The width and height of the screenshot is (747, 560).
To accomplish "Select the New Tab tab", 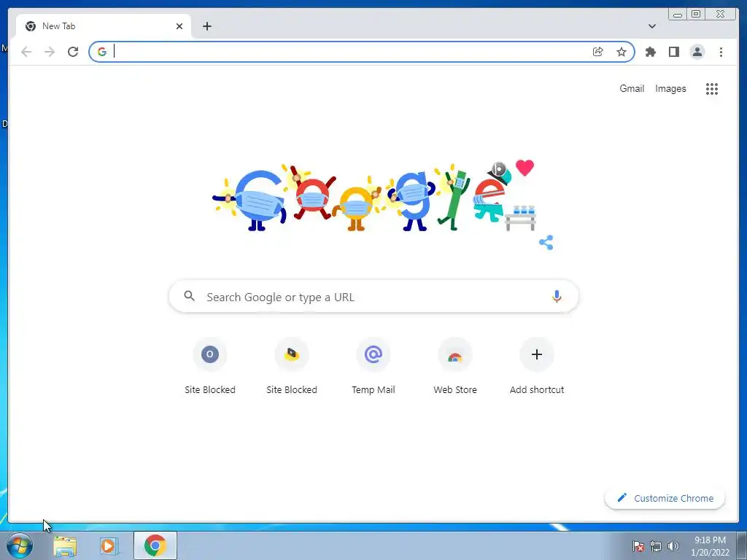I will tap(104, 26).
